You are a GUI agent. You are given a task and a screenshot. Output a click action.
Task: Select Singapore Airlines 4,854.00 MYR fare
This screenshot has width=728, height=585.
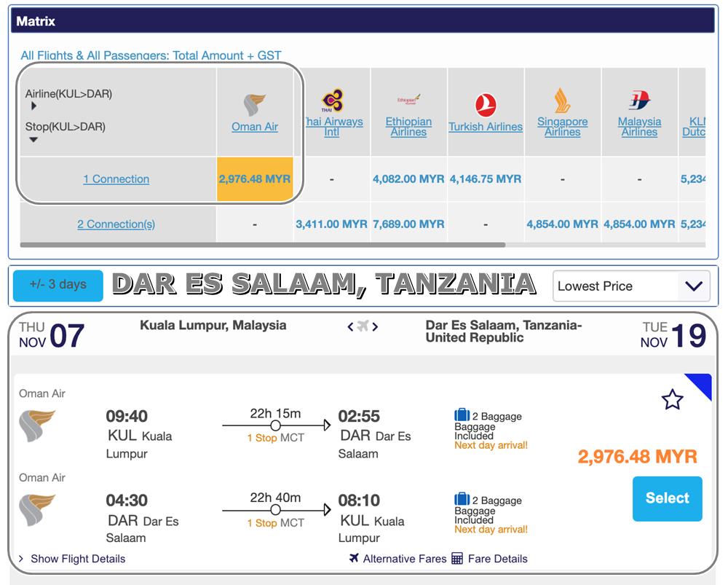click(x=562, y=224)
